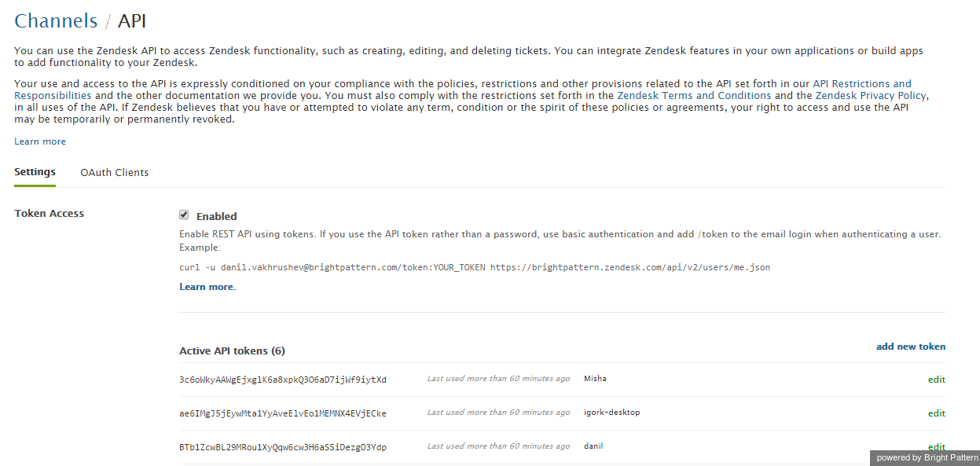The height and width of the screenshot is (466, 980).
Task: Edit the igork-desktop API token
Action: pyautogui.click(x=936, y=413)
